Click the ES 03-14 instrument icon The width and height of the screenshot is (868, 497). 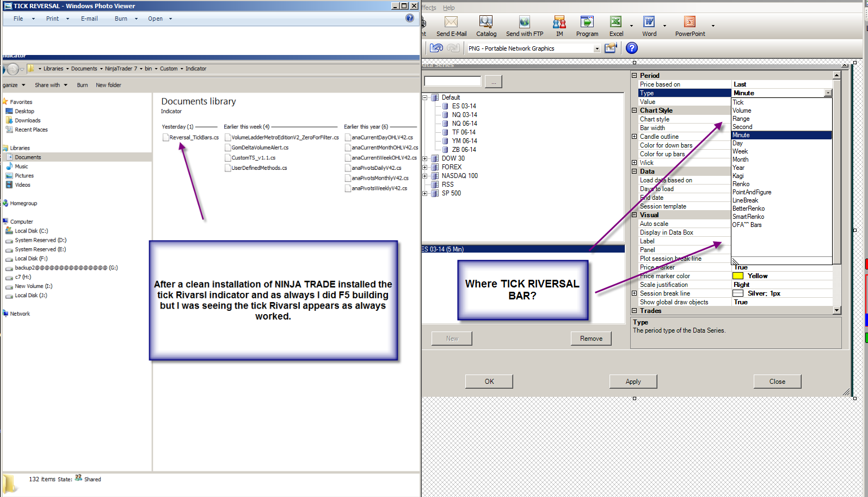click(446, 106)
